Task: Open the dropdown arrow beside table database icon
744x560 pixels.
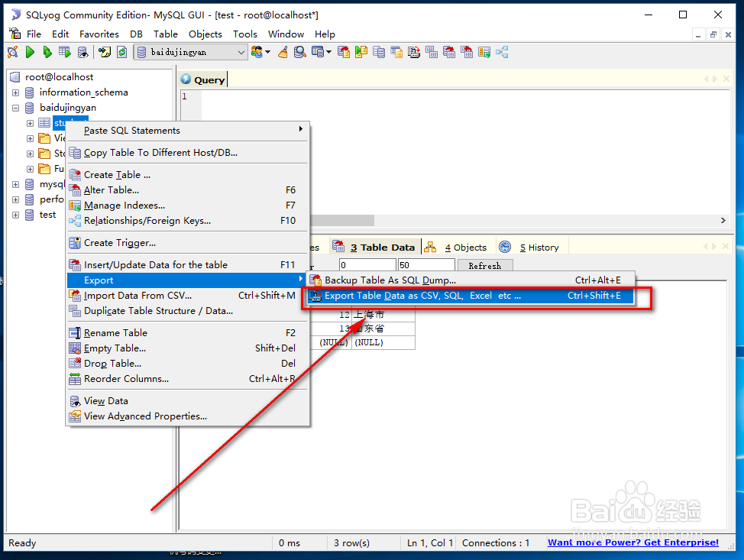Action: click(328, 52)
